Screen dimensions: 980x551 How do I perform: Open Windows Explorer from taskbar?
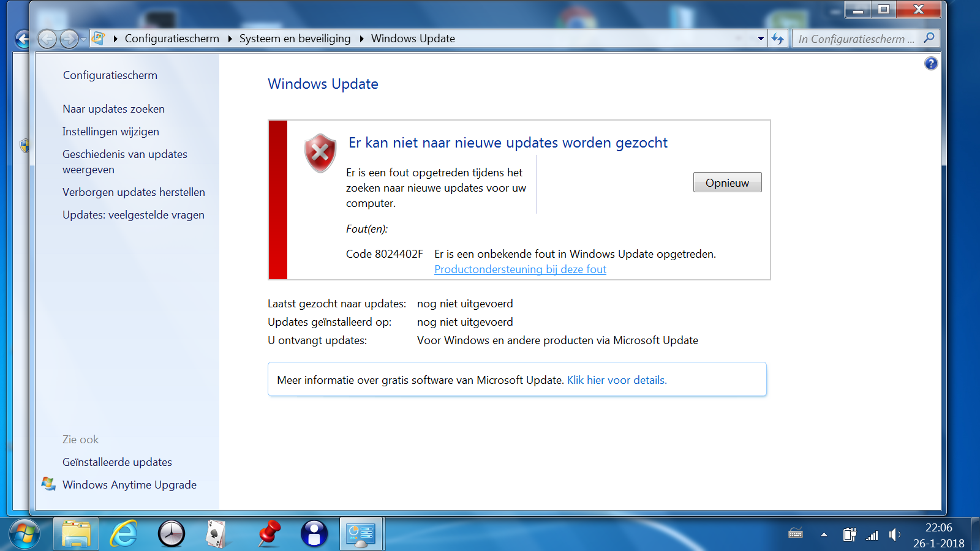click(x=76, y=534)
